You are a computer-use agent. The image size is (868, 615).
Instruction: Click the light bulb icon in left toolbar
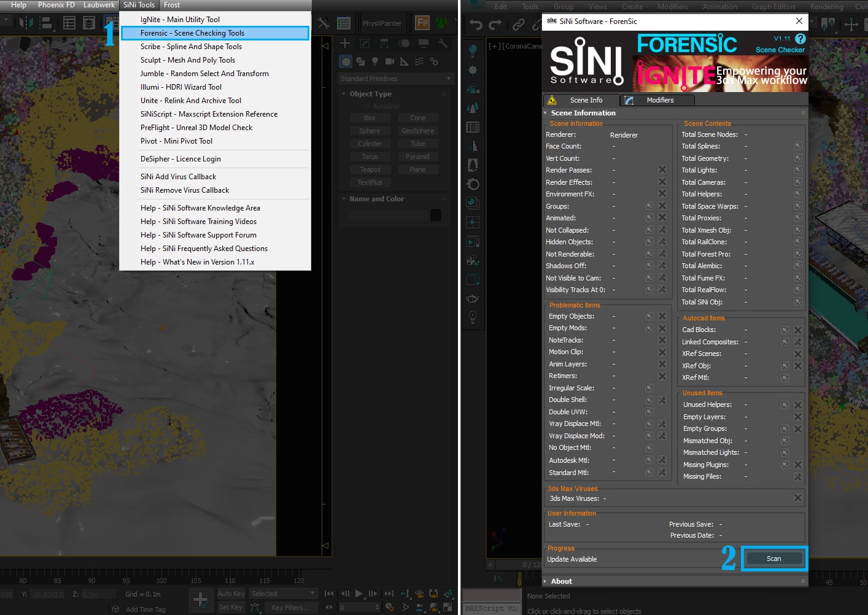(x=473, y=50)
